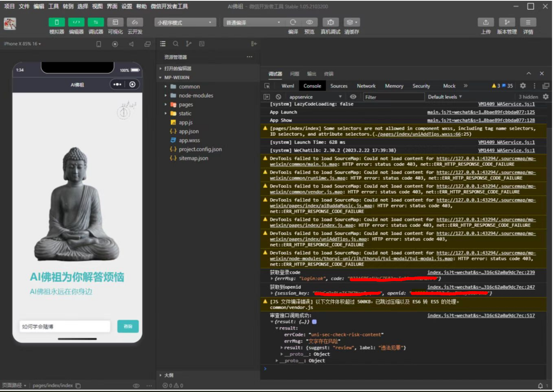Toggle the 模拟器 simulator panel button
Viewport: 554px width, 392px height.
56,22
